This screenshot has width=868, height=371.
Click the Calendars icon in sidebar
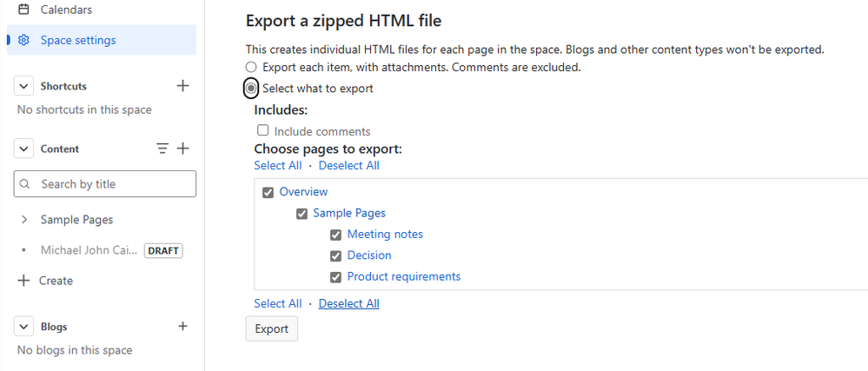point(23,10)
